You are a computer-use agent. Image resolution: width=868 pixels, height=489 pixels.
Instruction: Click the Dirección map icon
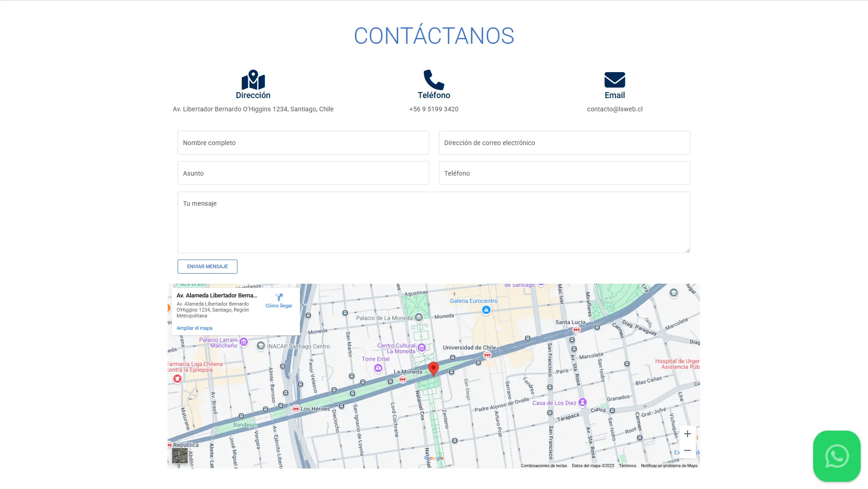[253, 80]
